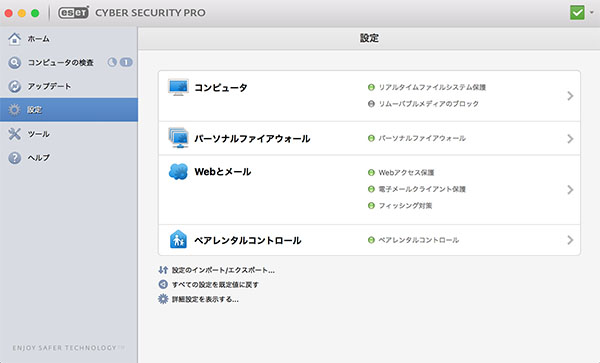Click the ペアレンタルコントロール family icon
This screenshot has height=363, width=600.
pyautogui.click(x=178, y=239)
